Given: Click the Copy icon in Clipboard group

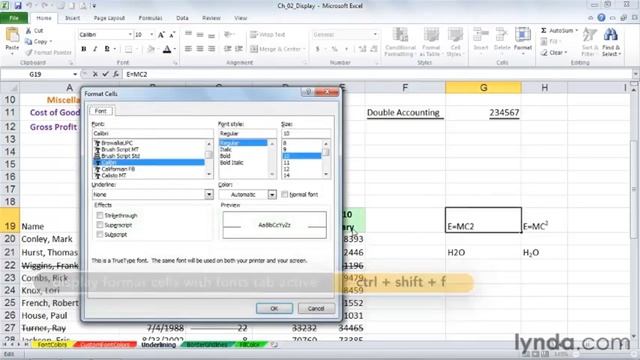Looking at the screenshot, I should pyautogui.click(x=29, y=42).
